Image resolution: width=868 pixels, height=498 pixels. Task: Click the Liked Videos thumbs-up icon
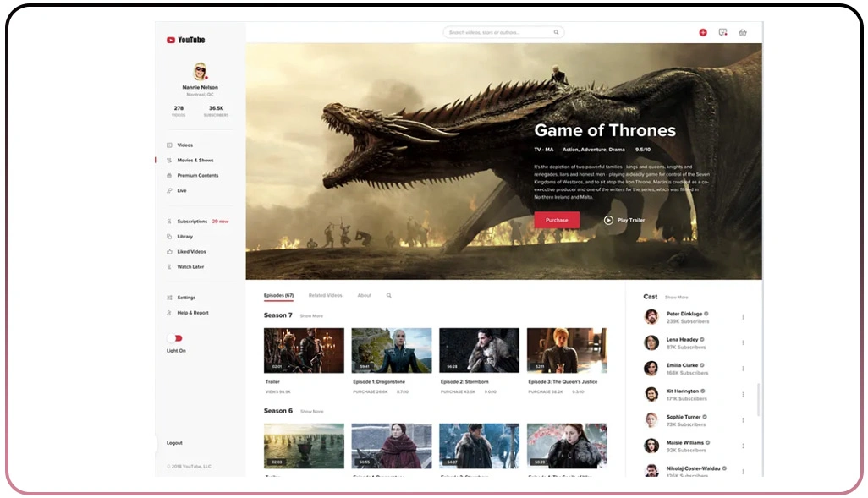tap(170, 252)
